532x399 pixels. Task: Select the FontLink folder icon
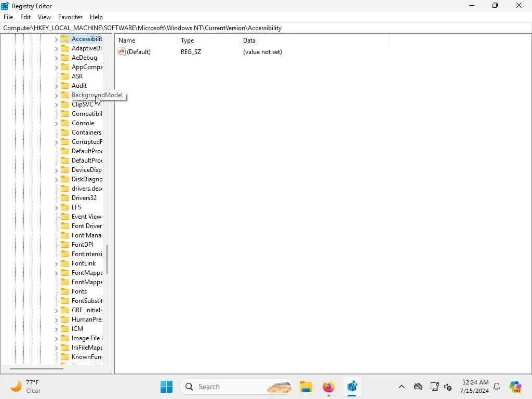pos(65,263)
